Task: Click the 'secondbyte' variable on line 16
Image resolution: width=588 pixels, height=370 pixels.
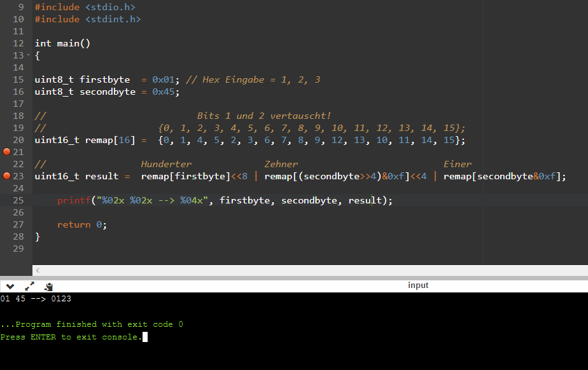Action: (108, 92)
